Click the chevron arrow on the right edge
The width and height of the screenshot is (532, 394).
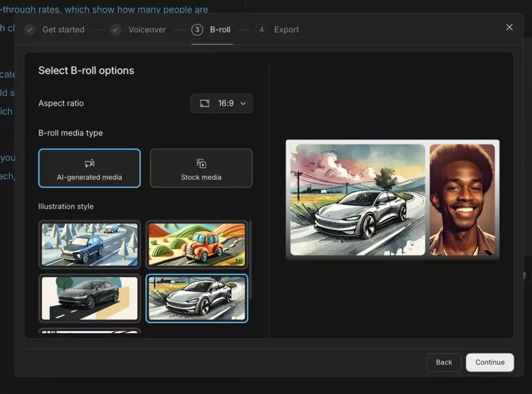(523, 274)
